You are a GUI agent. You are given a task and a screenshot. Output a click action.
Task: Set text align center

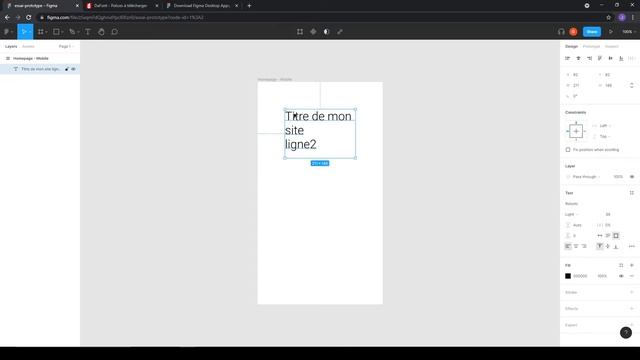[576, 246]
